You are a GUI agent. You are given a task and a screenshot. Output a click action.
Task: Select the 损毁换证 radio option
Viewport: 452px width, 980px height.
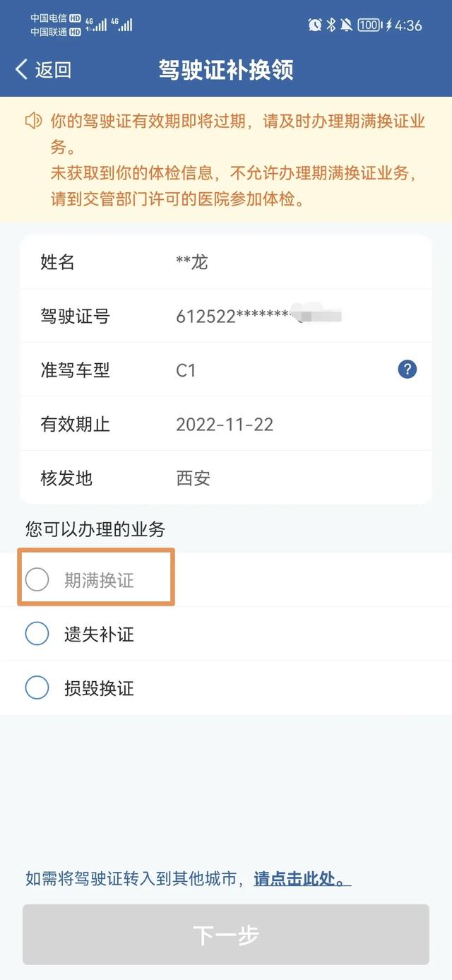pos(37,687)
